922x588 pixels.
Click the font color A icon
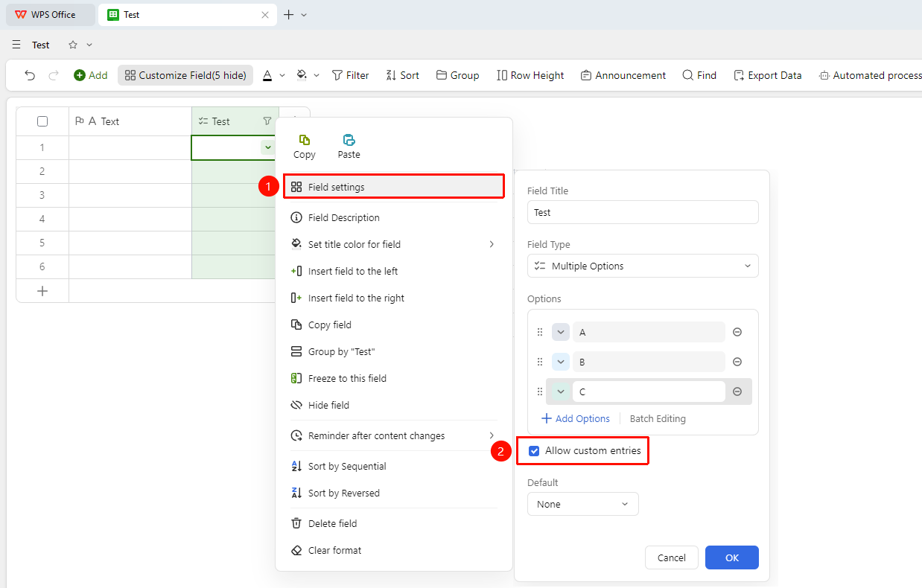267,75
